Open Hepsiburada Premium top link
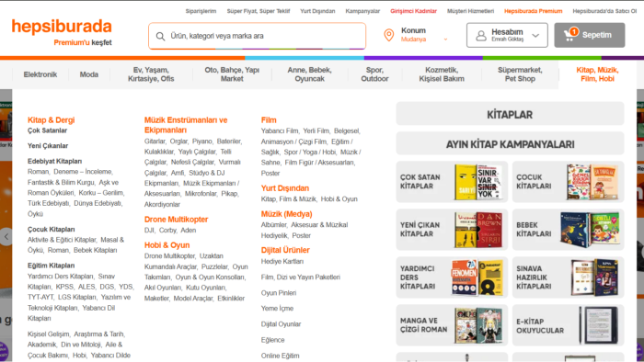The height and width of the screenshot is (362, 644). 533,11
